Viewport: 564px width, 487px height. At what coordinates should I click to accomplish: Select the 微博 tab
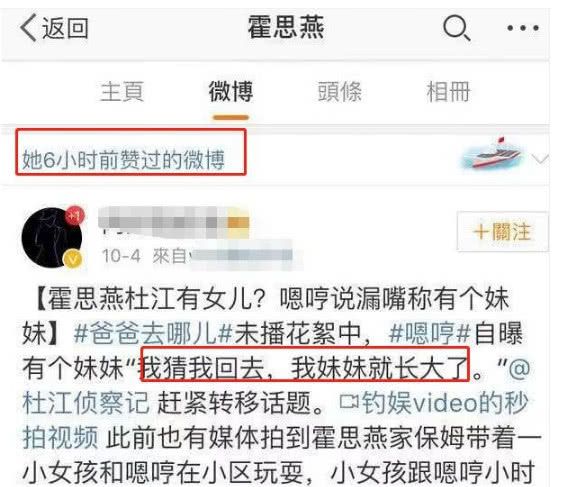coord(231,92)
